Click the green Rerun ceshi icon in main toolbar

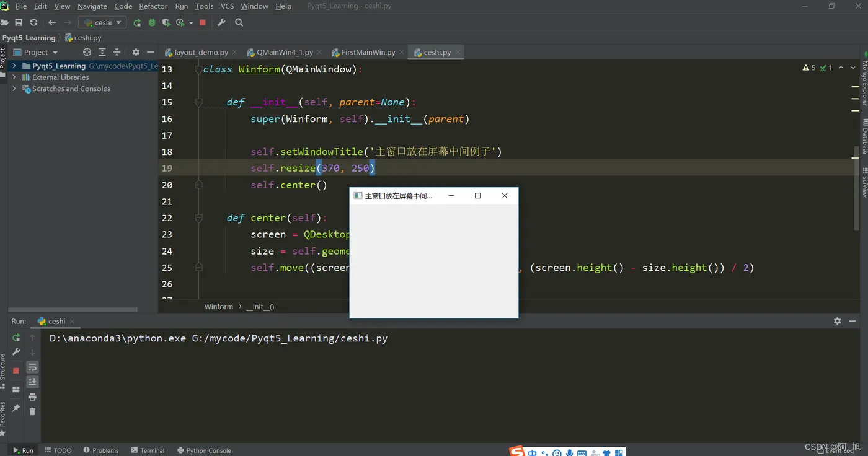coord(137,22)
